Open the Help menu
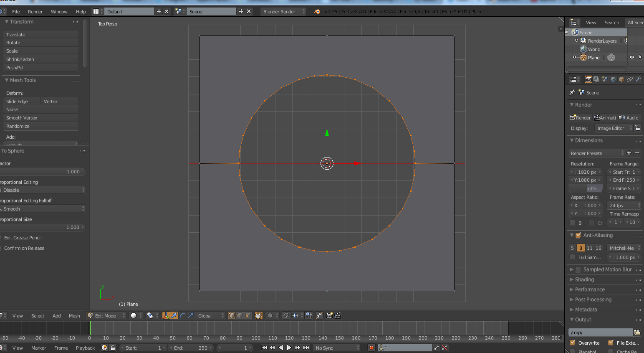This screenshot has height=353, width=644. point(81,11)
